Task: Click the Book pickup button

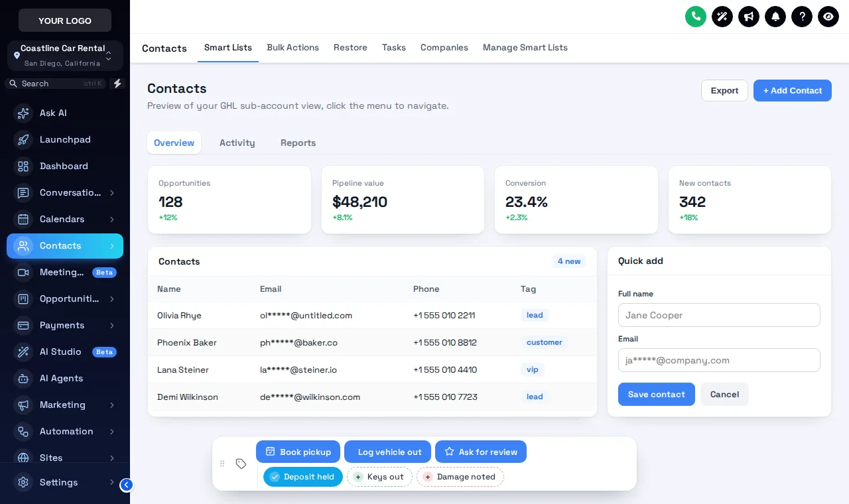Action: [298, 452]
